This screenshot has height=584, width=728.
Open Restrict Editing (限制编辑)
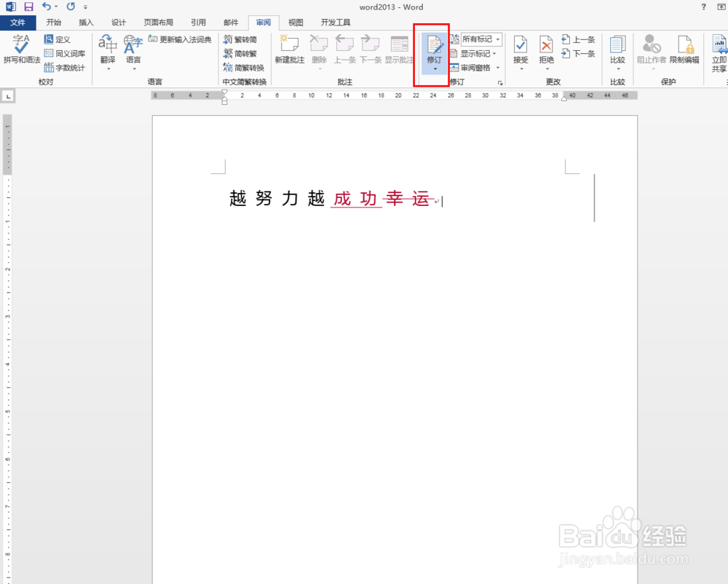(x=684, y=50)
